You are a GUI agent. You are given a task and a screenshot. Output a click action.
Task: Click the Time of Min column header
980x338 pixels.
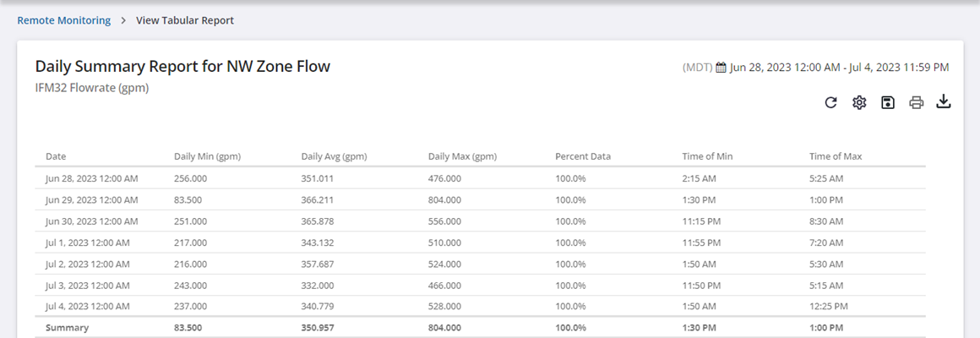(708, 156)
